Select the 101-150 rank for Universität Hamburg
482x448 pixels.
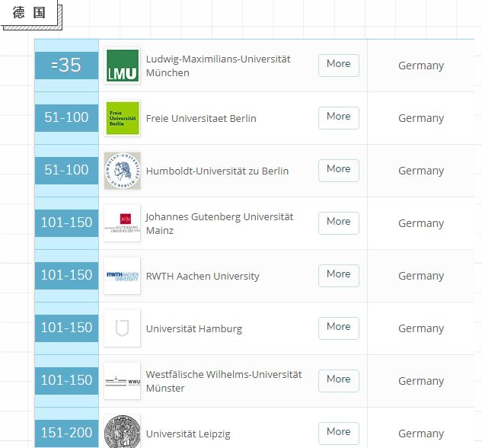coord(66,328)
